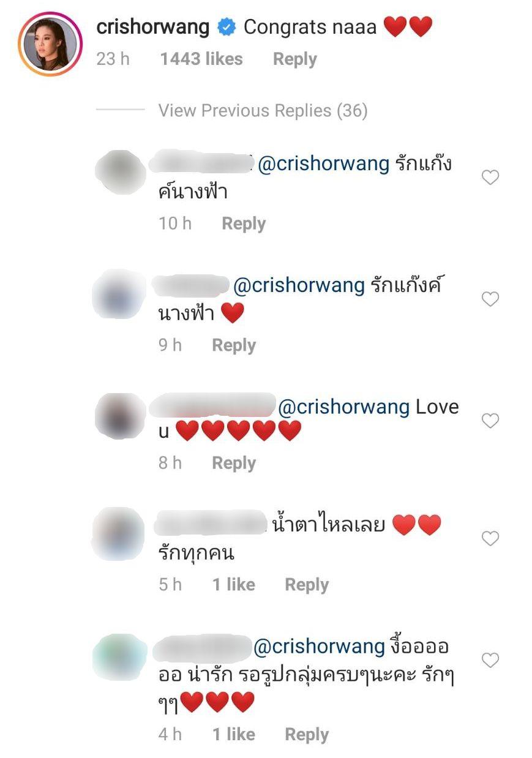Expand View Previous Replies (36)

[x=263, y=111]
